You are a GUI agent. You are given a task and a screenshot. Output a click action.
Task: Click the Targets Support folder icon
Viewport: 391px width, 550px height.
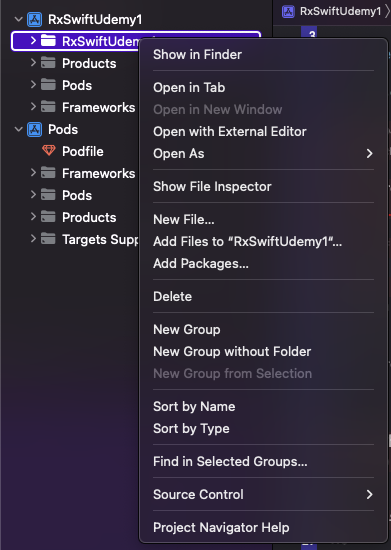pyautogui.click(x=48, y=239)
